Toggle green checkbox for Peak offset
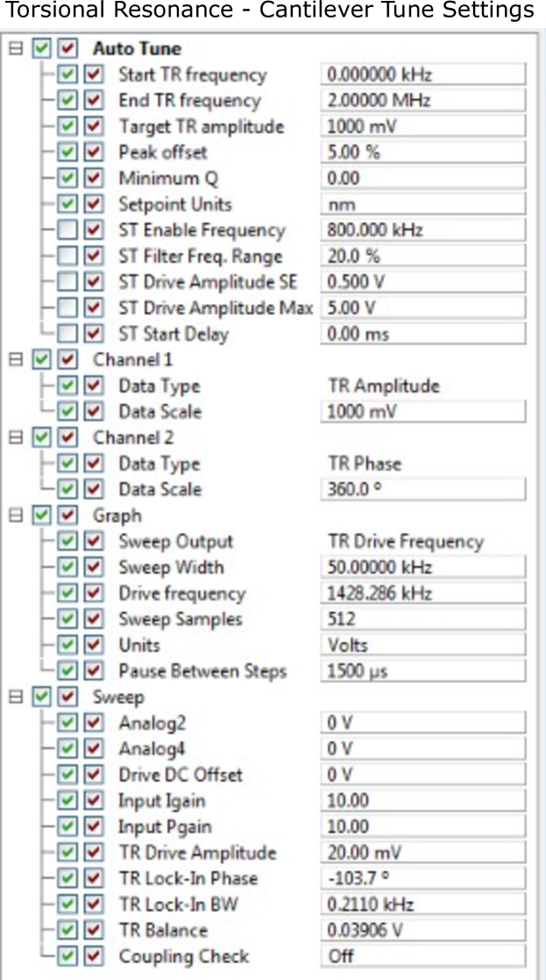Image resolution: width=546 pixels, height=980 pixels. click(x=67, y=152)
